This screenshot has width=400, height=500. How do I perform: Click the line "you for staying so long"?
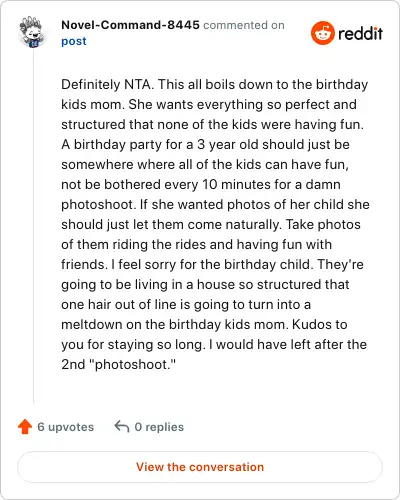pyautogui.click(x=214, y=344)
